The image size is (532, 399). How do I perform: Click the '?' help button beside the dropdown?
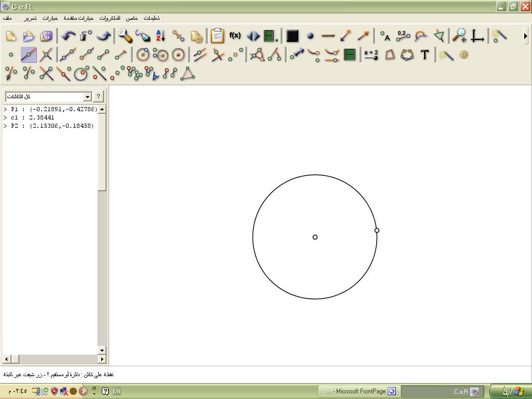pyautogui.click(x=98, y=96)
